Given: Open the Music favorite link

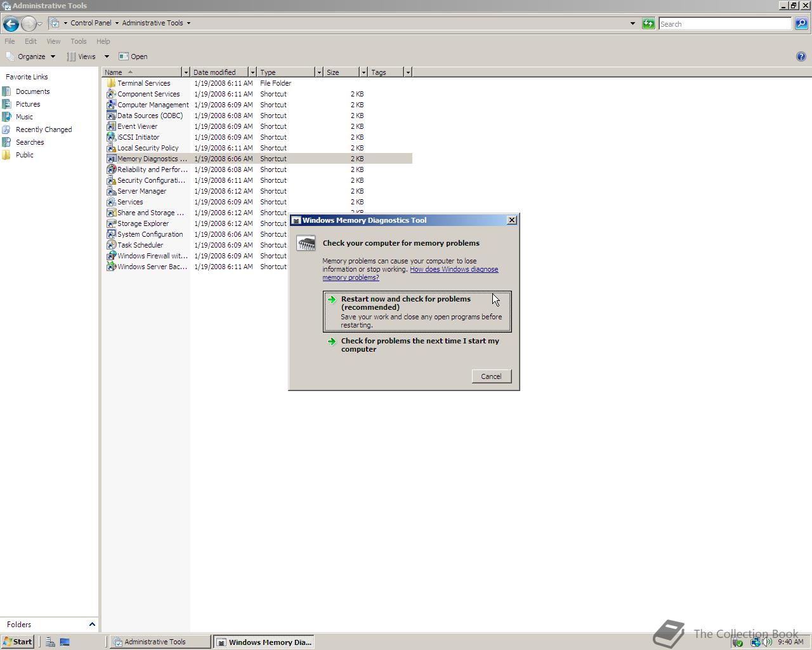Looking at the screenshot, I should [x=24, y=117].
